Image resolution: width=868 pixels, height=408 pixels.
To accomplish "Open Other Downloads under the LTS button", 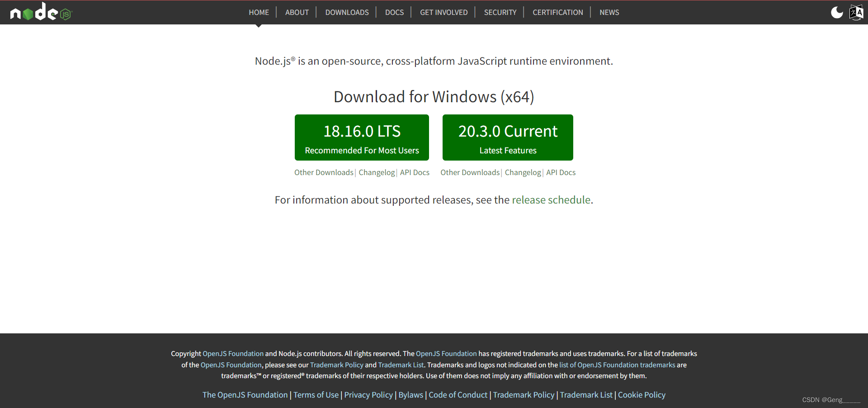I will (x=324, y=172).
